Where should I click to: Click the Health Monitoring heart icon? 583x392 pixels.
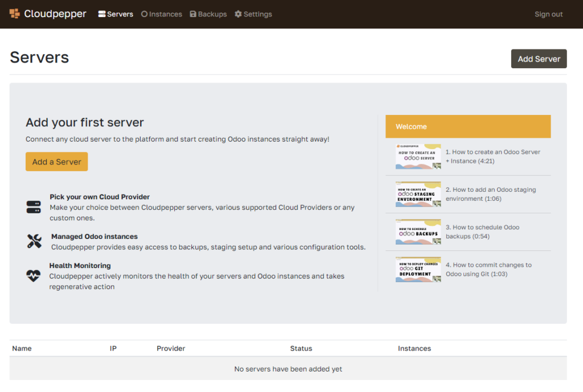pyautogui.click(x=34, y=276)
